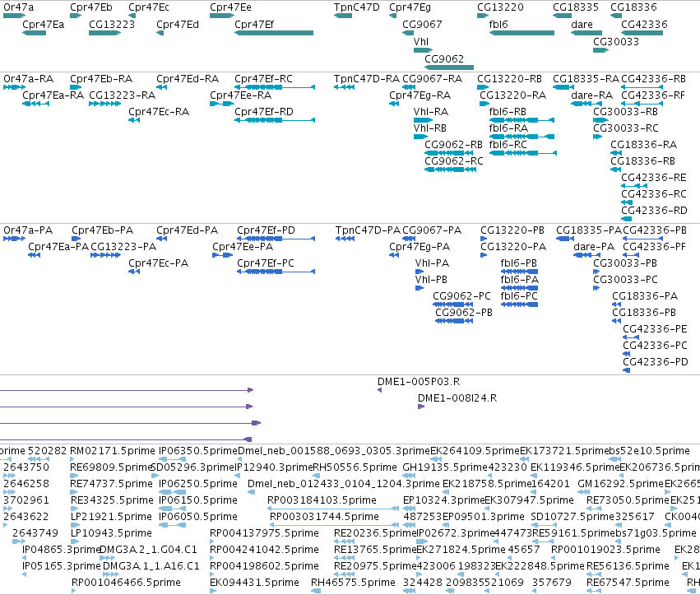Open EST RE56136.5prime

tap(593, 574)
